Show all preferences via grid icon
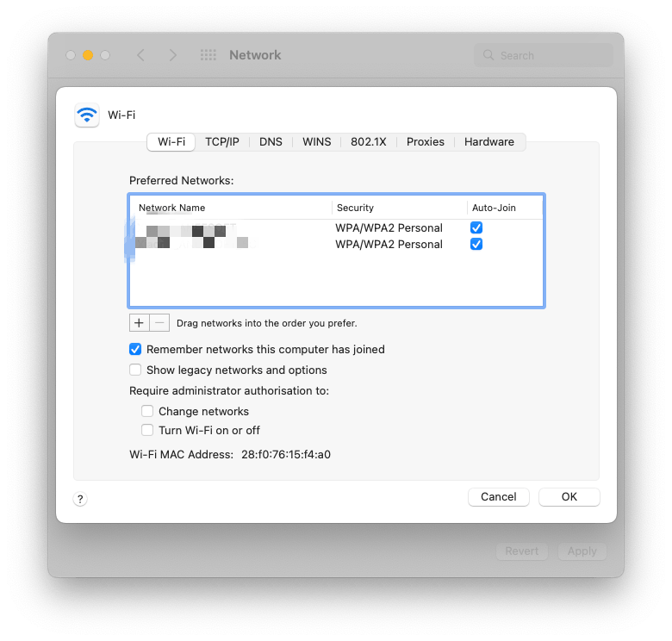This screenshot has height=641, width=672. 208,55
